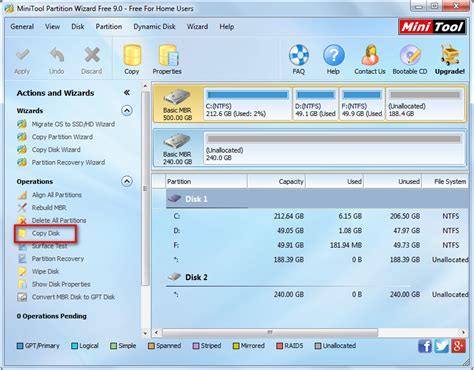Open the Contact Us icon
This screenshot has width=474, height=370.
370,60
